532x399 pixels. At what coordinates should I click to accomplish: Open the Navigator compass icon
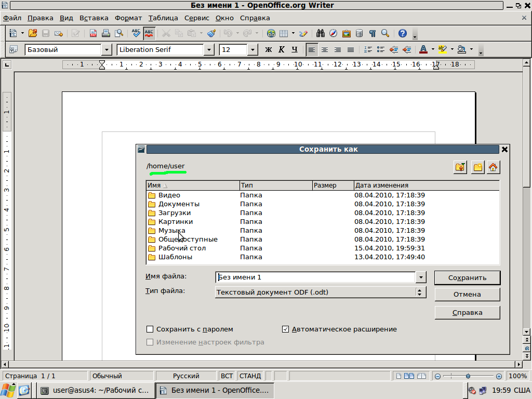point(333,33)
